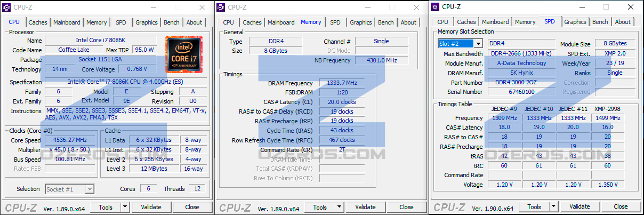
Task: Click the DRAM Frequency value 1333.7 MHz
Action: coord(342,83)
